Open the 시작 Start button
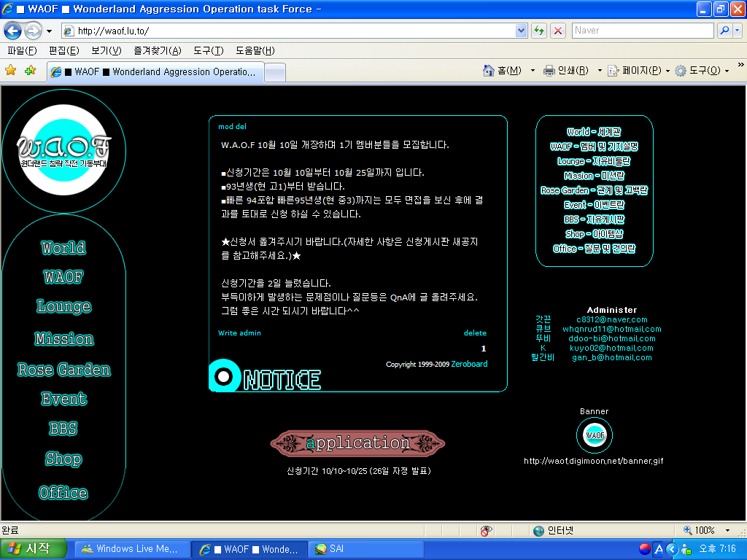This screenshot has width=747, height=560. 34,549
